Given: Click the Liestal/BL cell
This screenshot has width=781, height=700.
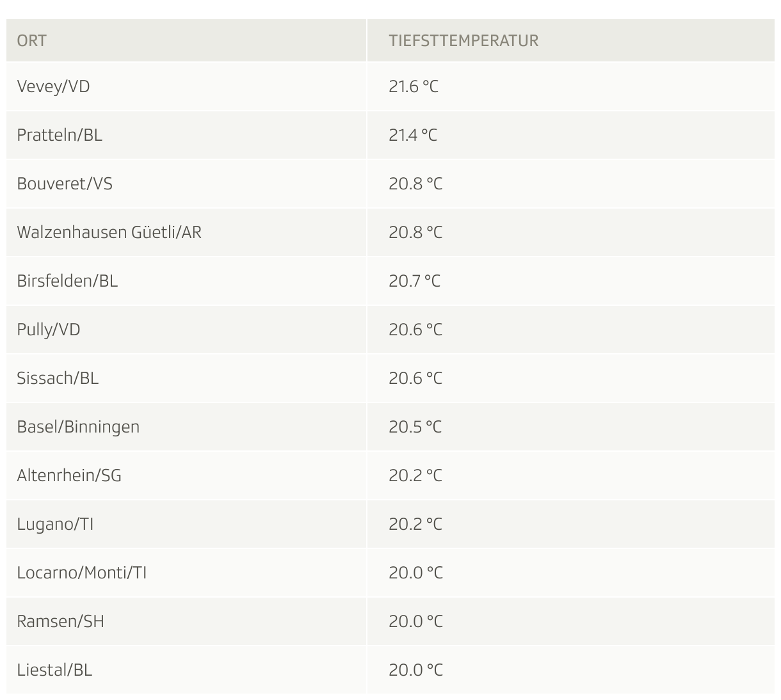Looking at the screenshot, I should pos(186,670).
